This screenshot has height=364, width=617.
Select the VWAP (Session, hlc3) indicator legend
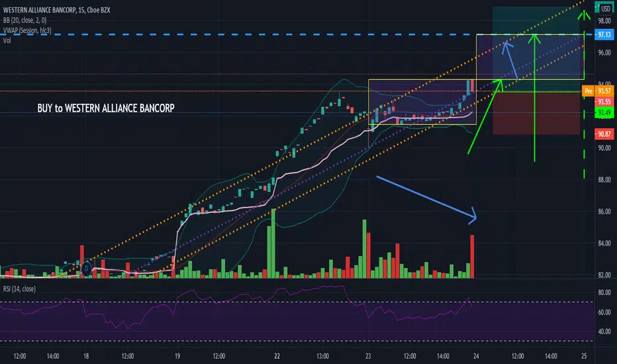click(27, 30)
